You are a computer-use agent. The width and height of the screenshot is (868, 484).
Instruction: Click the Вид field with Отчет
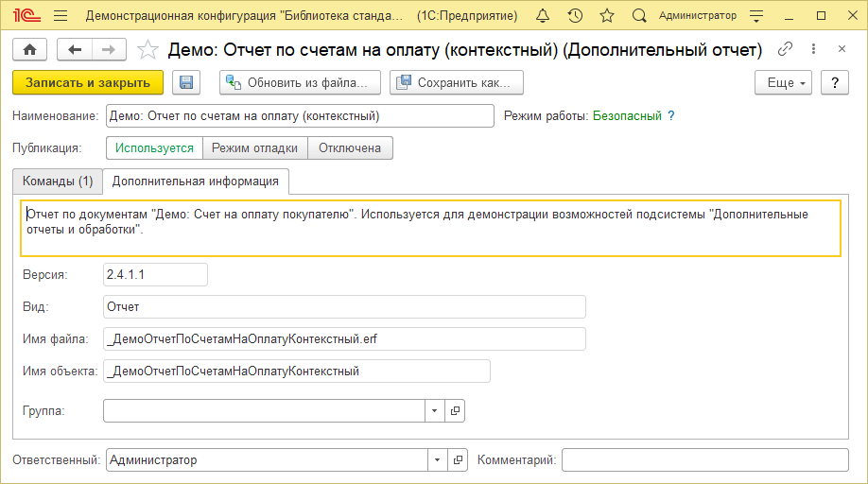344,307
